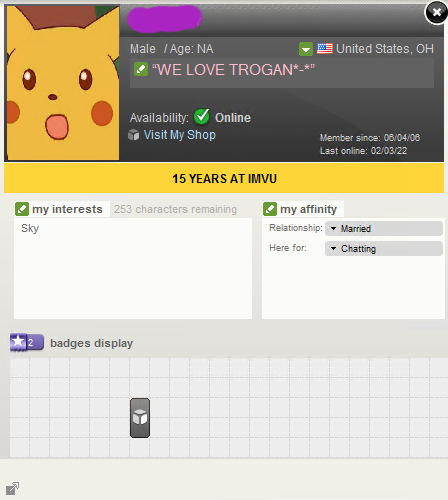The width and height of the screenshot is (448, 500).
Task: Click the United States flag icon
Action: pos(325,49)
